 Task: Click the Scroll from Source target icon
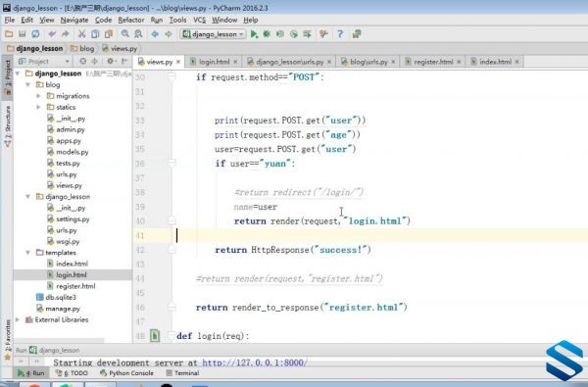(83, 61)
